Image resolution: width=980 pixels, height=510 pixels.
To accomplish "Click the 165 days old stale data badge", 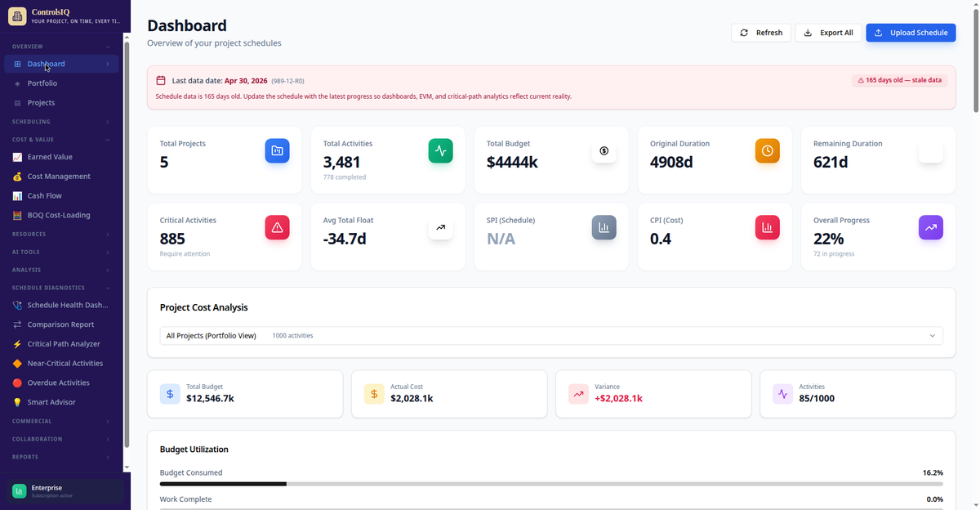I will coord(899,80).
